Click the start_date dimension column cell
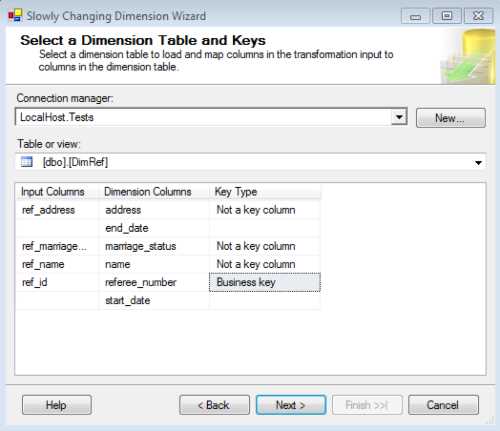The height and width of the screenshot is (431, 500). click(154, 300)
